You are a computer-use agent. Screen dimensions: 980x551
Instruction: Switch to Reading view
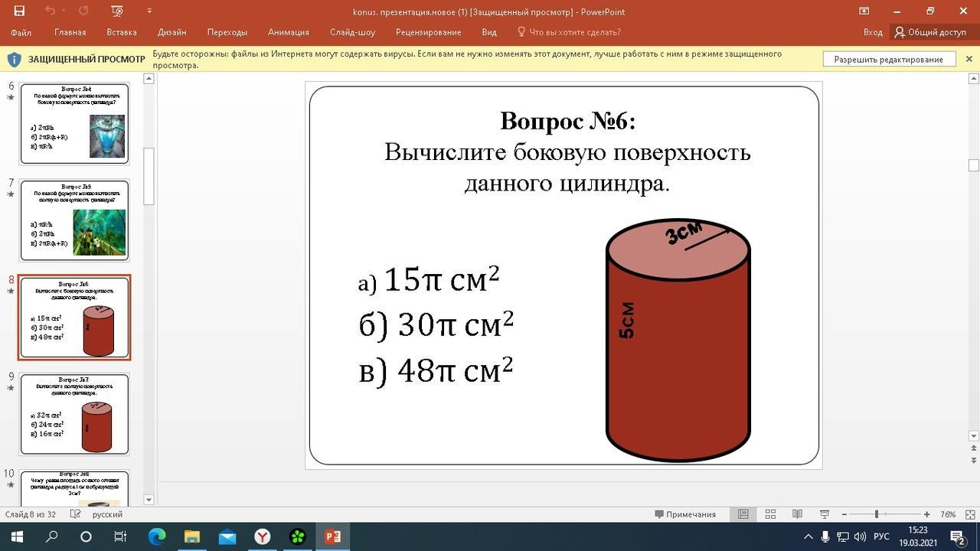pos(797,514)
